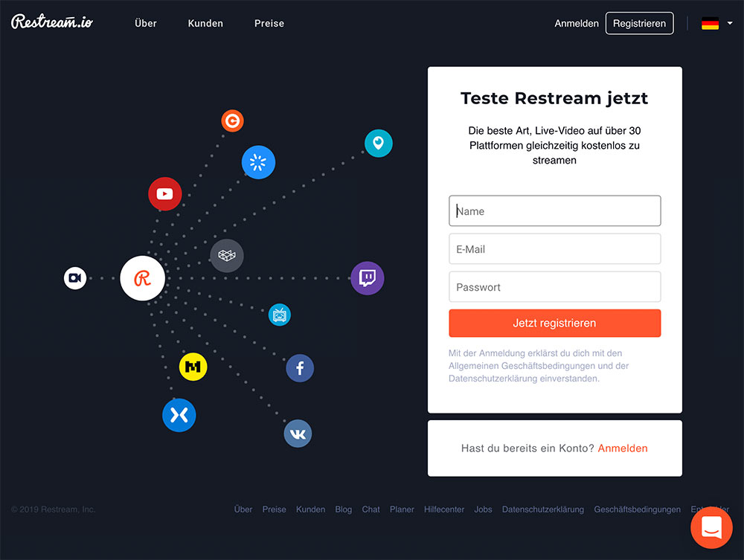The width and height of the screenshot is (744, 560).
Task: Click the outlined Registrieren header button
Action: pyautogui.click(x=639, y=24)
